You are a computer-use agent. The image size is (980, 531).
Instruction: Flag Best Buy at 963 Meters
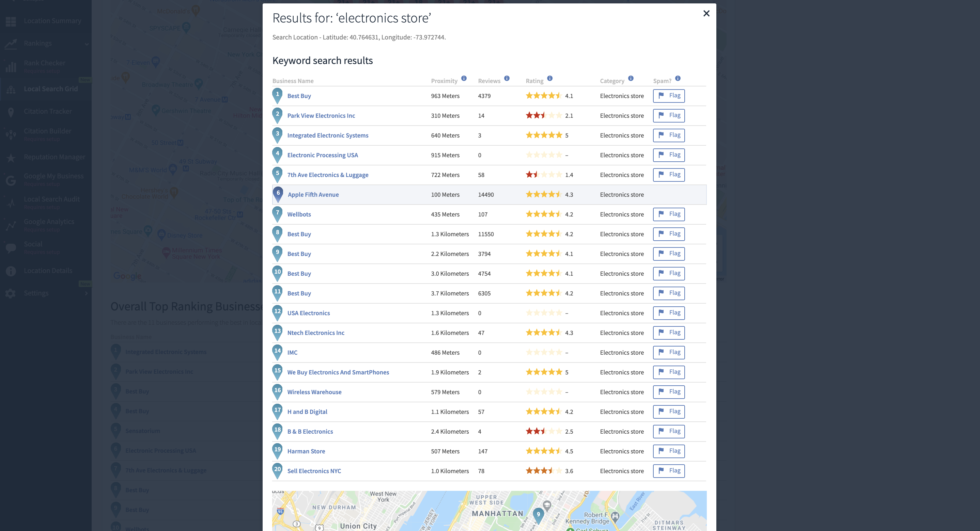pyautogui.click(x=668, y=95)
